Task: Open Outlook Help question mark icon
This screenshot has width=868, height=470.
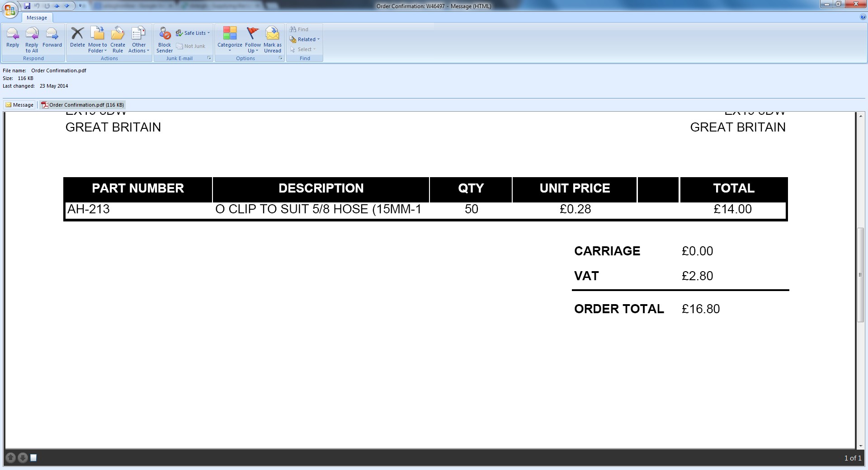Action: tap(863, 17)
